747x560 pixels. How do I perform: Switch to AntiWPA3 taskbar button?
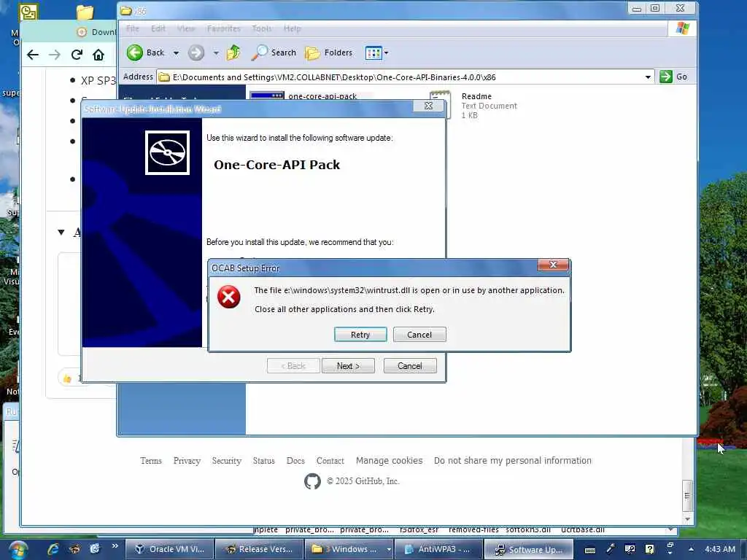(x=438, y=549)
